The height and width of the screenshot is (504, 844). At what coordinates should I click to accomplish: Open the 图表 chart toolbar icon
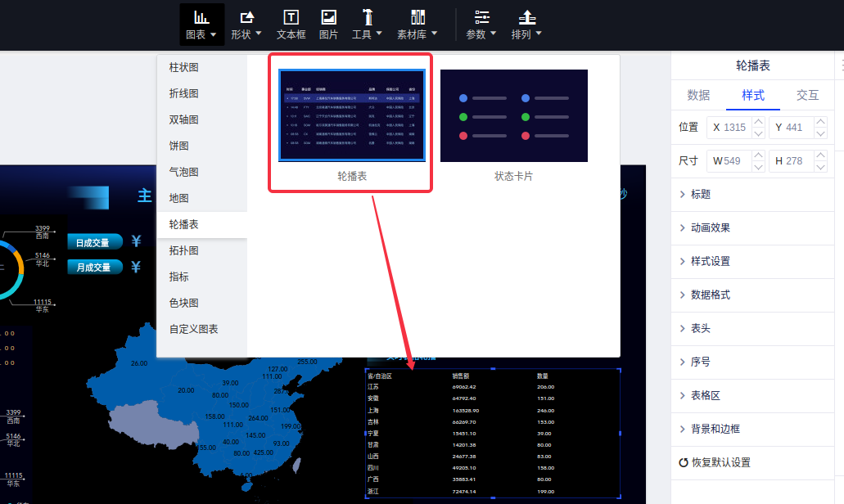click(201, 17)
